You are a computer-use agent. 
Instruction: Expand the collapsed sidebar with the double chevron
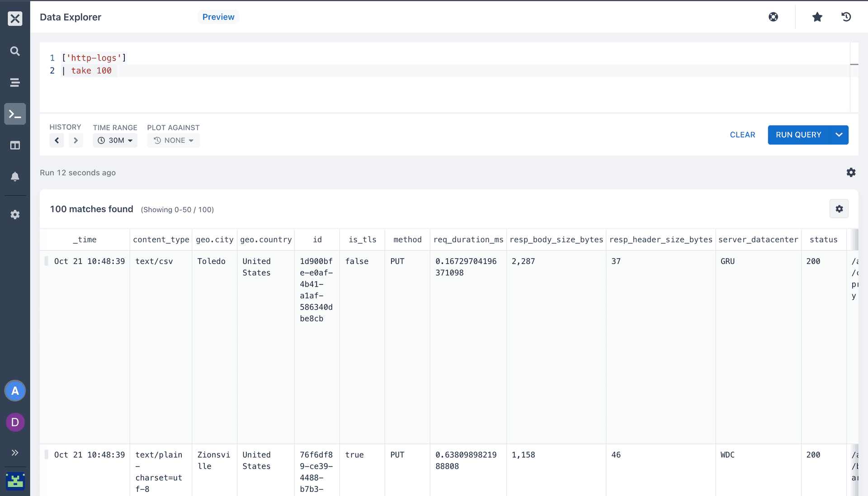coord(15,453)
